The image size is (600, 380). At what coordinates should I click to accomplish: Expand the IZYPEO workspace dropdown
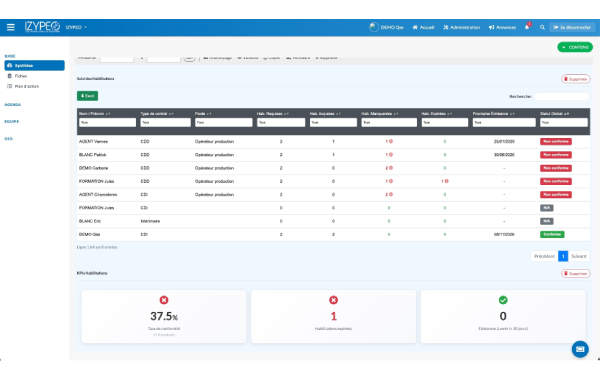click(x=76, y=27)
